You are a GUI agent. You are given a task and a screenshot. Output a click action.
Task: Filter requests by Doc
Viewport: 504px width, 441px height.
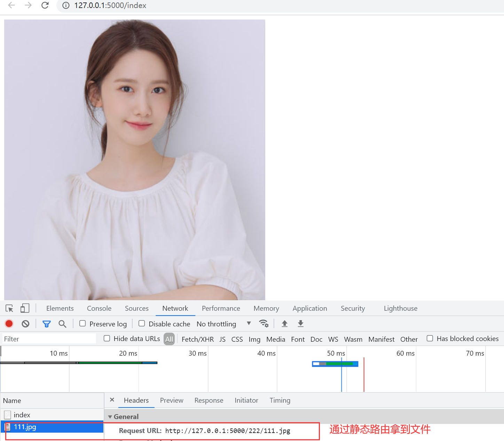coord(316,339)
